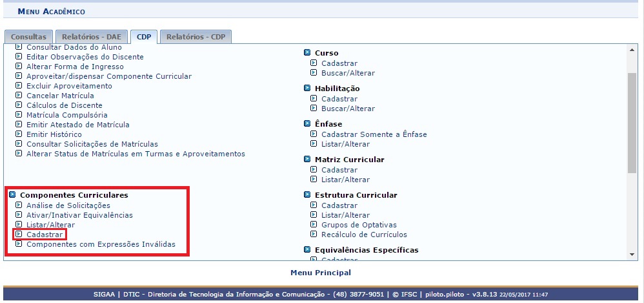Click the blue icon next to Ênfase heading
The width and height of the screenshot is (644, 303).
coord(307,124)
